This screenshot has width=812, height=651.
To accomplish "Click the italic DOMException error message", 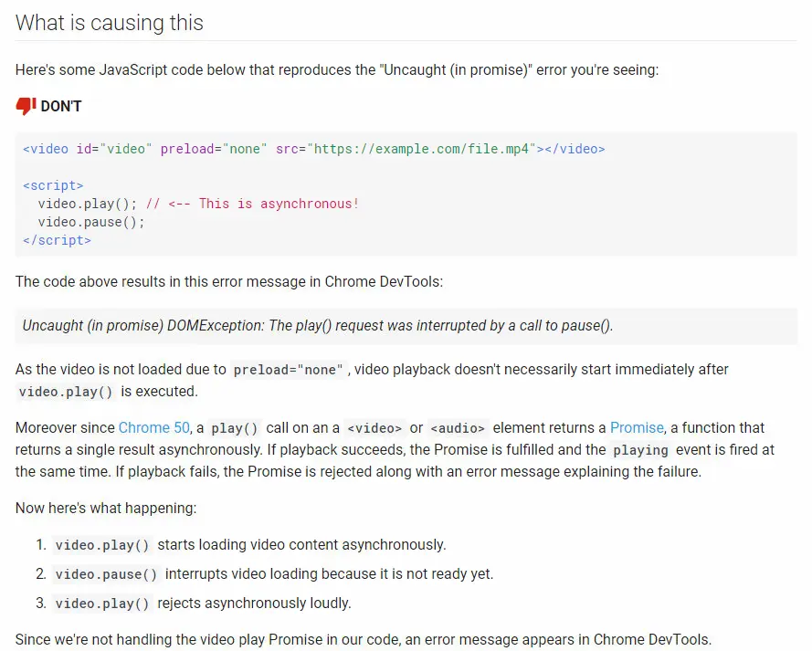I will click(x=317, y=326).
